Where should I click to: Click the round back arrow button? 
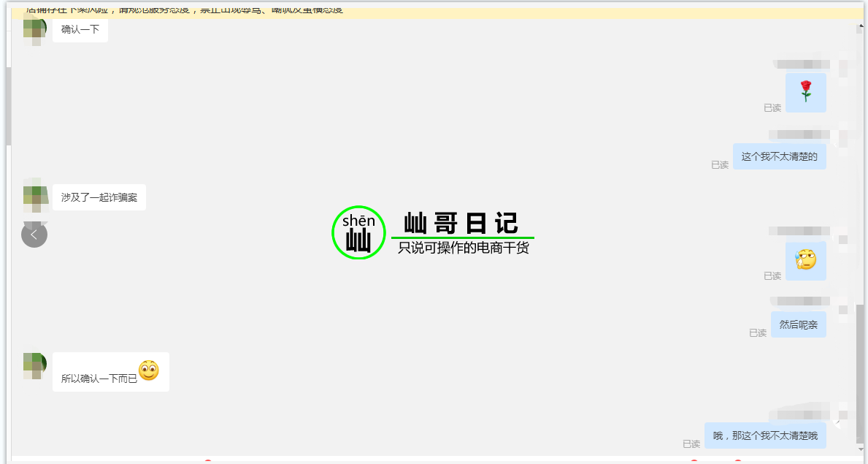34,235
